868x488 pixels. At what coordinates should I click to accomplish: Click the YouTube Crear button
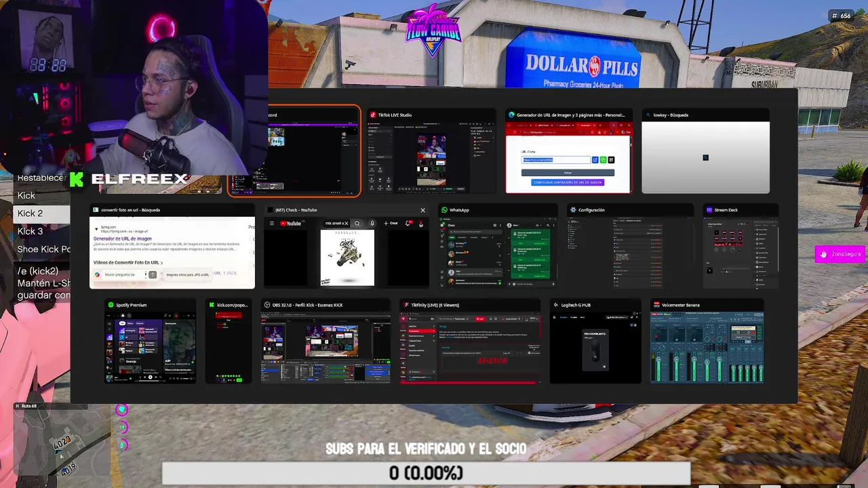(391, 223)
